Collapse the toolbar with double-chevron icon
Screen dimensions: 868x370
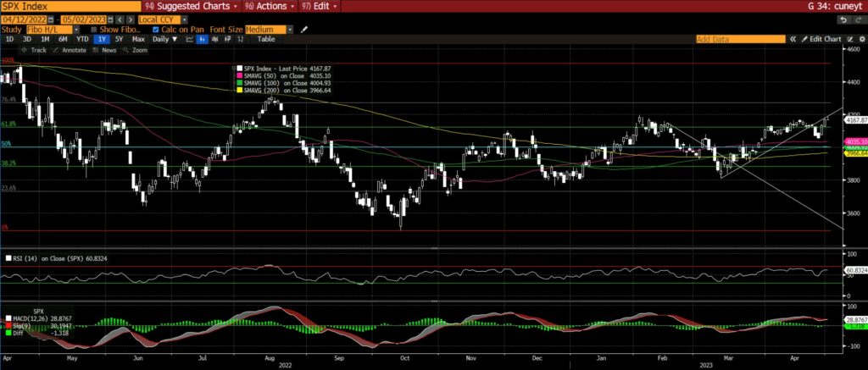click(x=793, y=39)
